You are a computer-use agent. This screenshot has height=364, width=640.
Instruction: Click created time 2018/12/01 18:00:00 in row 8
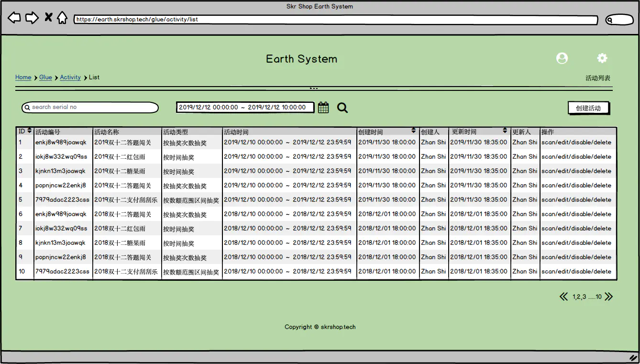coord(387,243)
